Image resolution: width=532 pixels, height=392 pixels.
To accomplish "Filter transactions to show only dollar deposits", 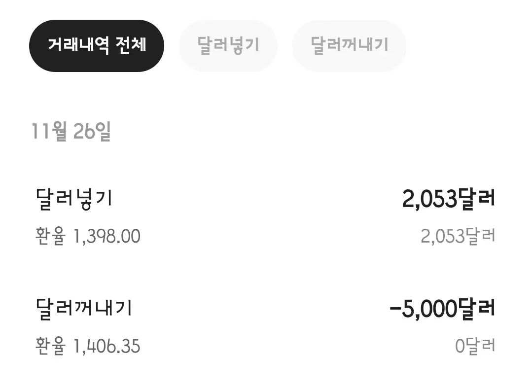I will coord(228,45).
